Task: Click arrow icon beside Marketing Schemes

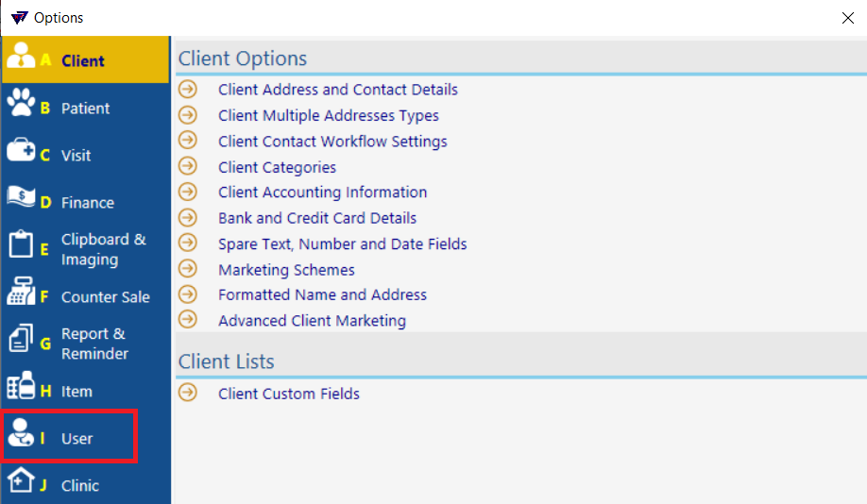Action: click(188, 269)
